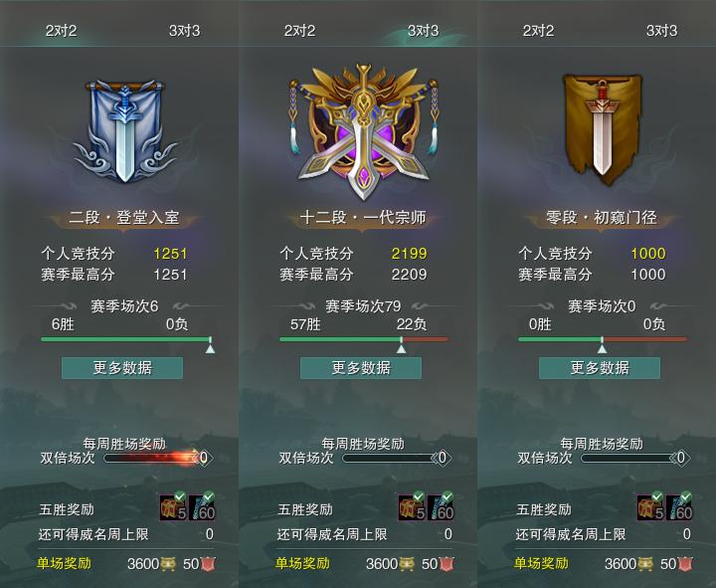Click the green checkmark on left panel chest reward
716x588 pixels.
coord(180,496)
